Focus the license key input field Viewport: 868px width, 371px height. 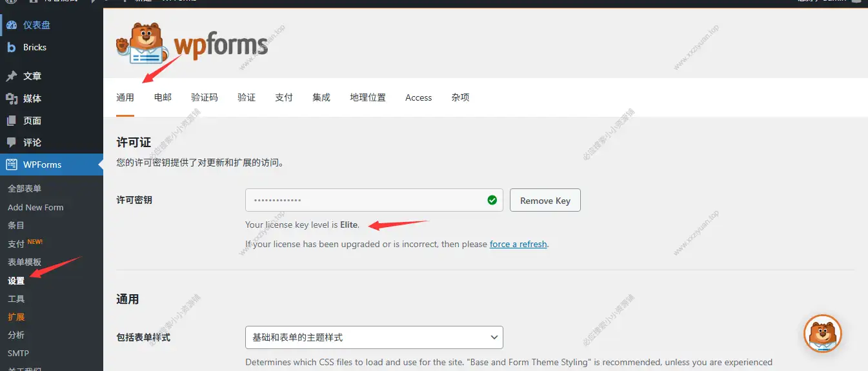(x=374, y=200)
